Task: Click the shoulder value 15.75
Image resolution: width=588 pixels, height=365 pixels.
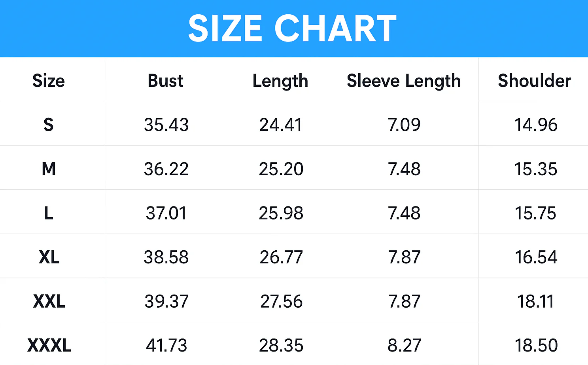Action: point(535,214)
